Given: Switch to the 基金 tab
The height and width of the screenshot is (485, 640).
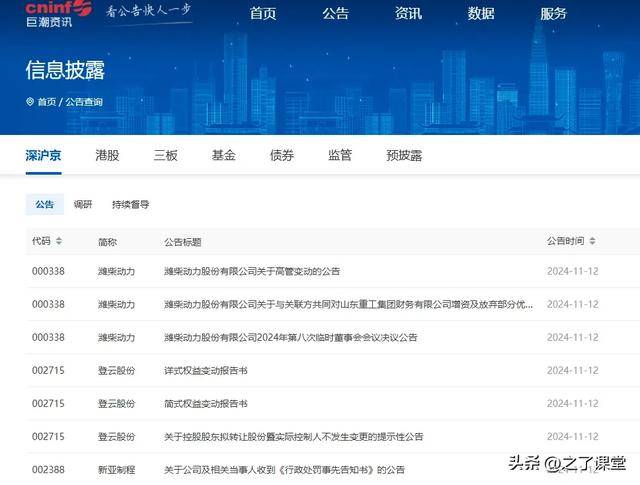Looking at the screenshot, I should (x=224, y=156).
